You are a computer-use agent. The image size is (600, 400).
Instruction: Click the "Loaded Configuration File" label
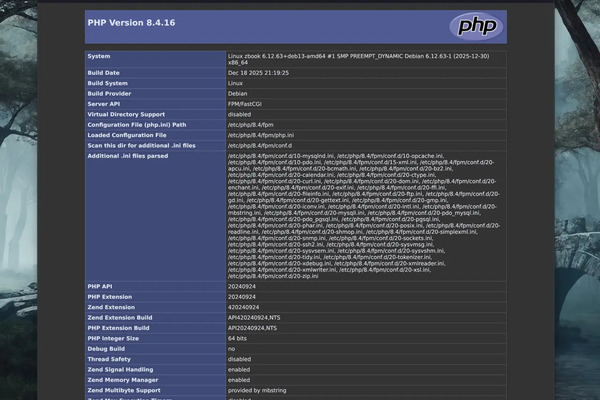(x=127, y=135)
